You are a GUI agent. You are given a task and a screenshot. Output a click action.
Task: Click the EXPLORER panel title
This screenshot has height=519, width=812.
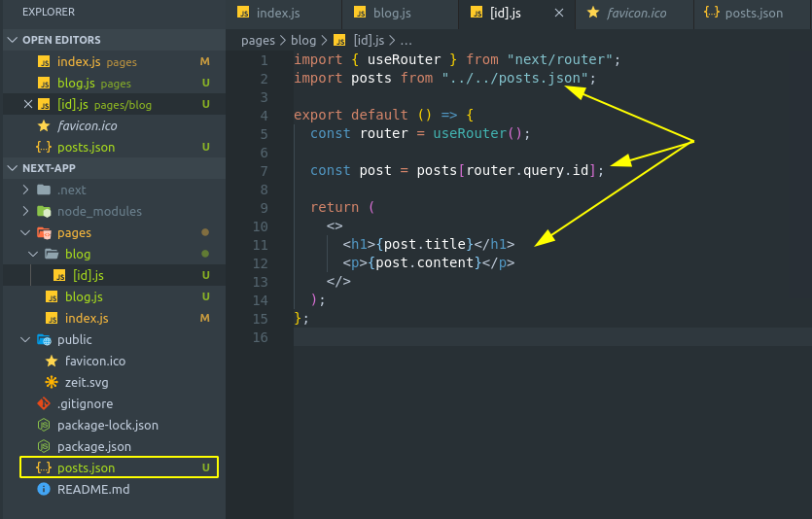pyautogui.click(x=49, y=12)
